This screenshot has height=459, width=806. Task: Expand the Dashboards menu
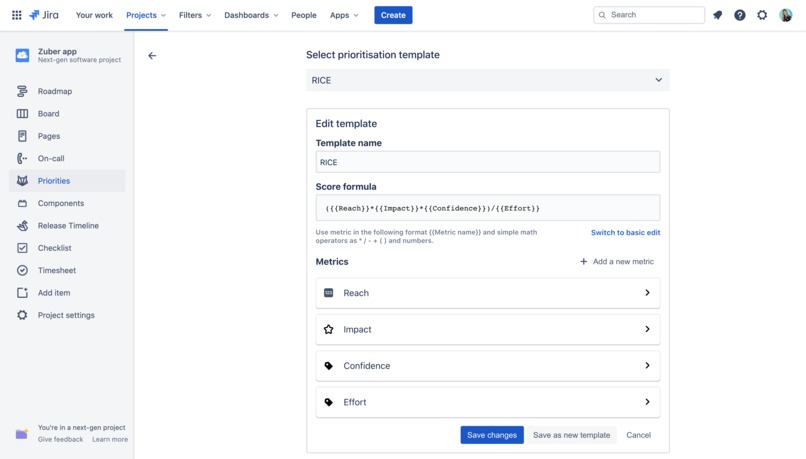tap(251, 15)
